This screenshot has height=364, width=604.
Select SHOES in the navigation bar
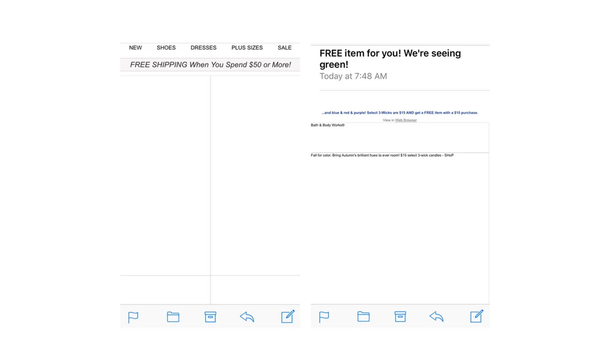tap(166, 47)
